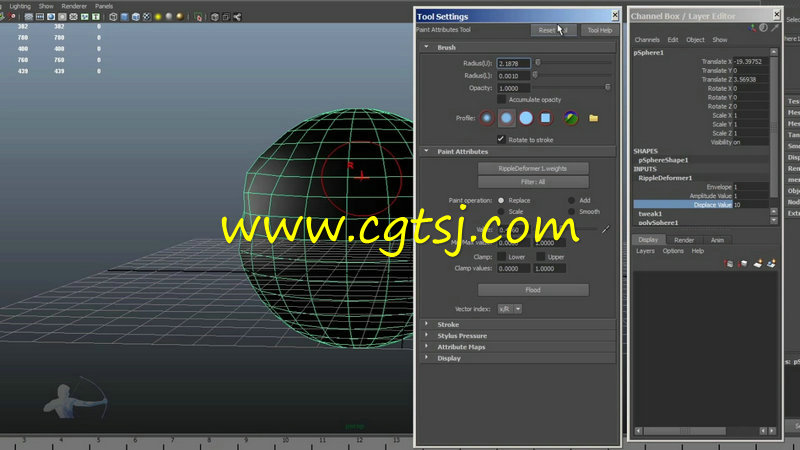Enable Upper clamp checkbox
800x450 pixels.
point(540,257)
